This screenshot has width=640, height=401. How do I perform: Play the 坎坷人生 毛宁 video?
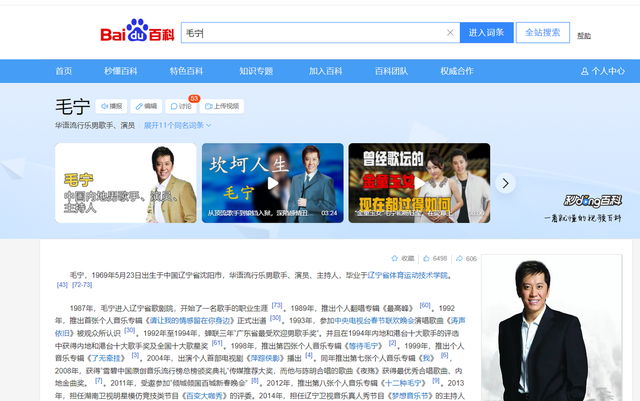(x=273, y=183)
